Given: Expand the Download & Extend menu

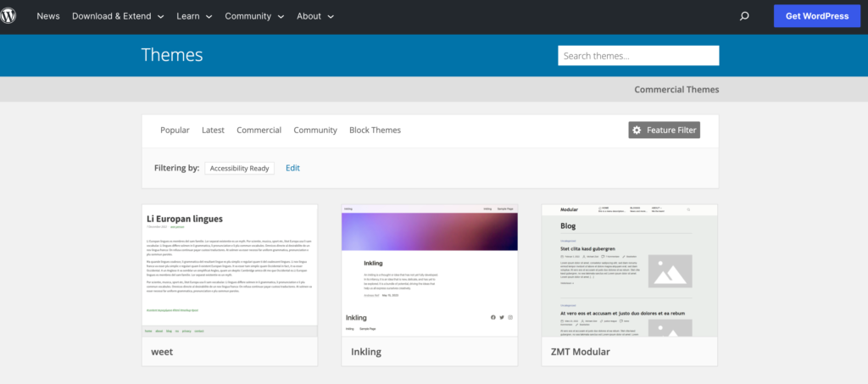Looking at the screenshot, I should [x=118, y=16].
